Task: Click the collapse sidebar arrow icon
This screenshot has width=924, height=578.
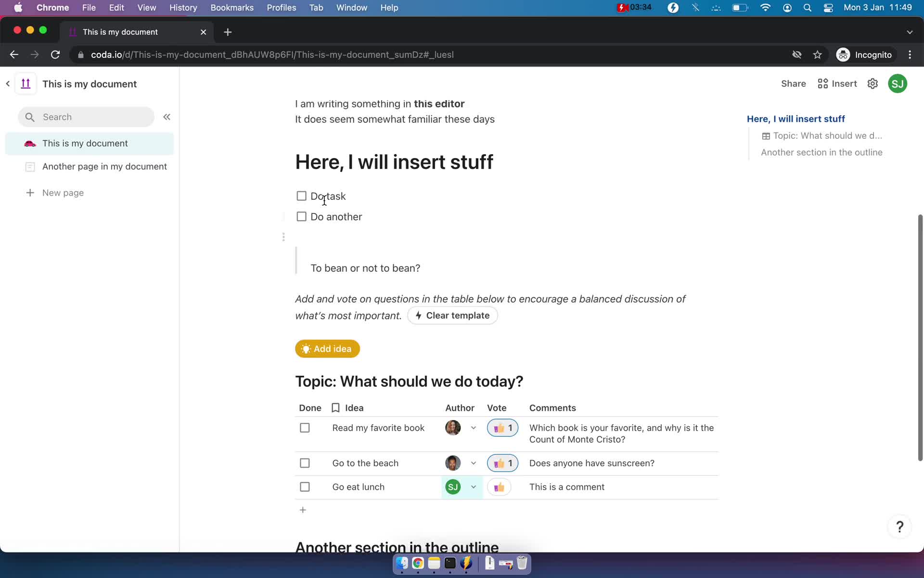Action: tap(167, 117)
